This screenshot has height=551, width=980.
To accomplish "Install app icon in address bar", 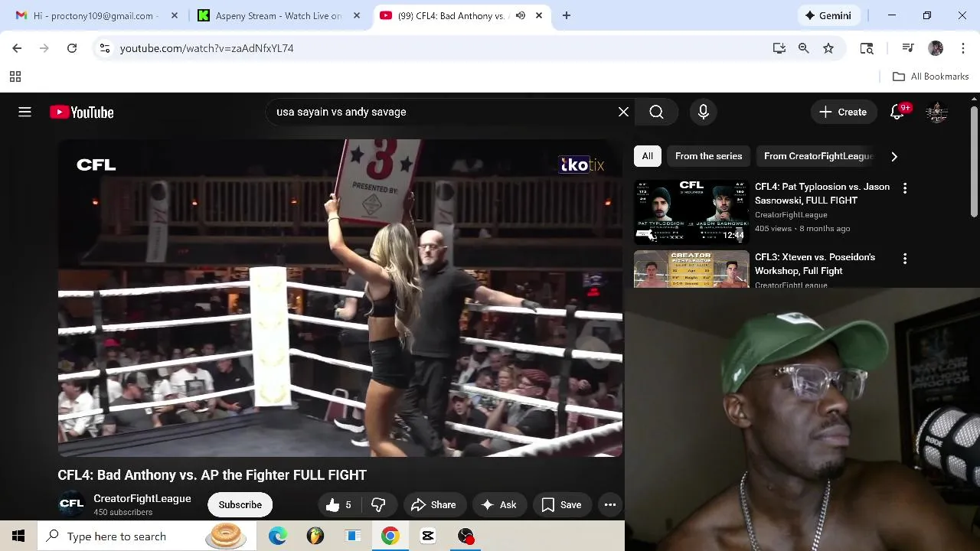I will click(779, 48).
